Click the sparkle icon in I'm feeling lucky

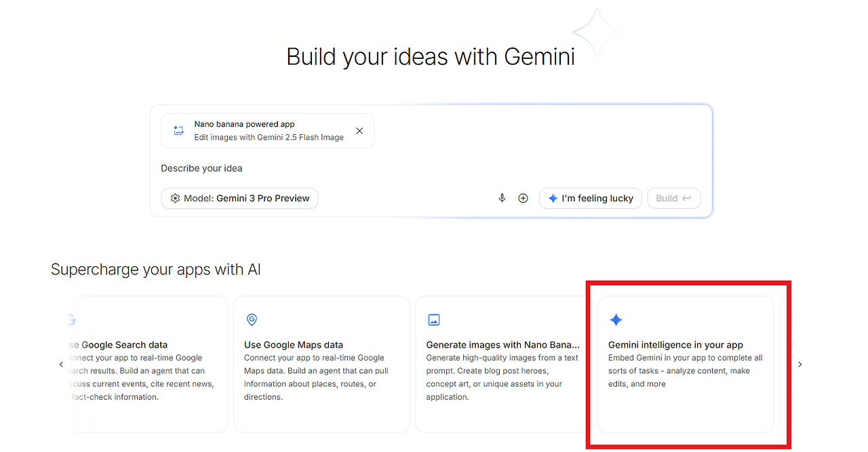(x=553, y=199)
